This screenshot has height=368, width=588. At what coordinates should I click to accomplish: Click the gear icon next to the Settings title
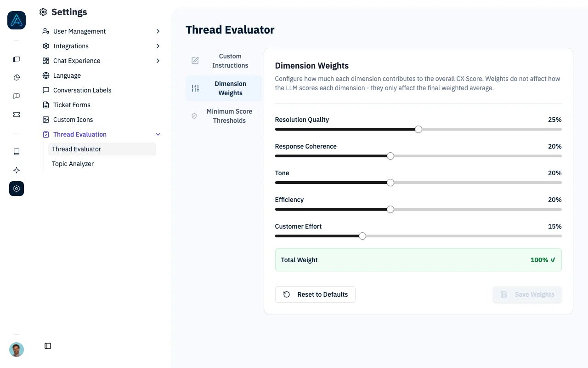pyautogui.click(x=43, y=12)
